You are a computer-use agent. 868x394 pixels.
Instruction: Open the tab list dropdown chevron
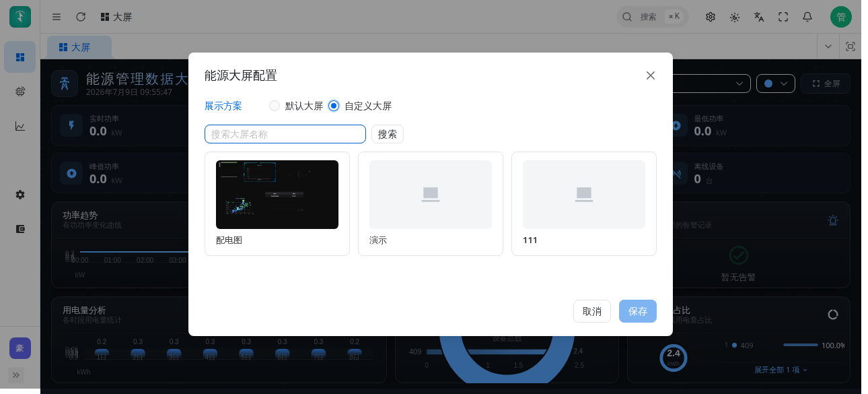coord(828,46)
